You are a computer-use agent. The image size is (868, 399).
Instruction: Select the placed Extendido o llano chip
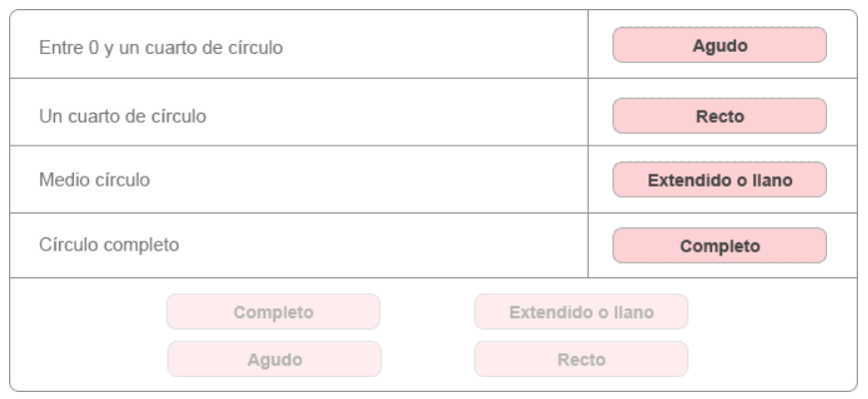click(719, 180)
